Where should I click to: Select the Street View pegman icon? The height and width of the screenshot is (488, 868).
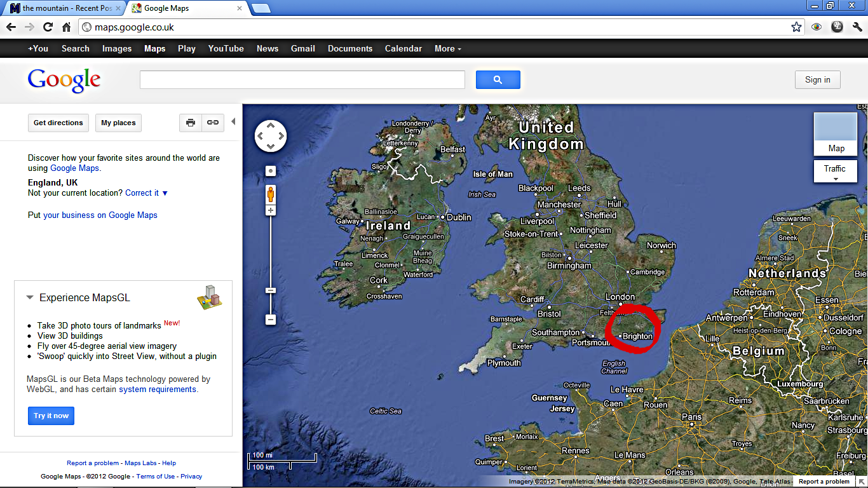tap(271, 194)
